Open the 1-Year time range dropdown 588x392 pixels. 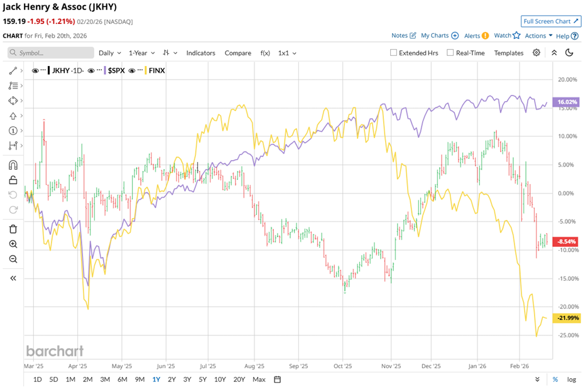tap(141, 53)
